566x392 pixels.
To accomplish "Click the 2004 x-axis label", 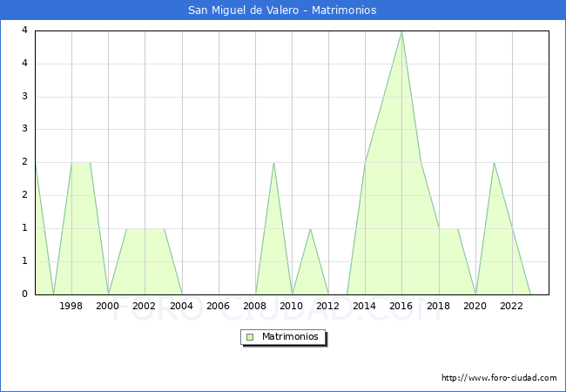I will [181, 306].
